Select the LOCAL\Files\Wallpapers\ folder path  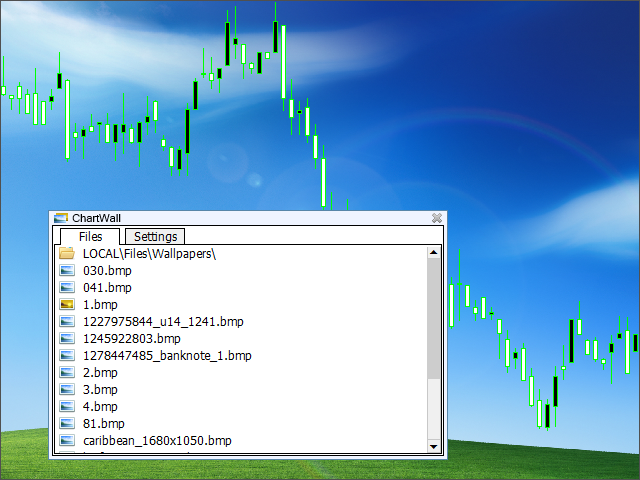click(x=149, y=253)
